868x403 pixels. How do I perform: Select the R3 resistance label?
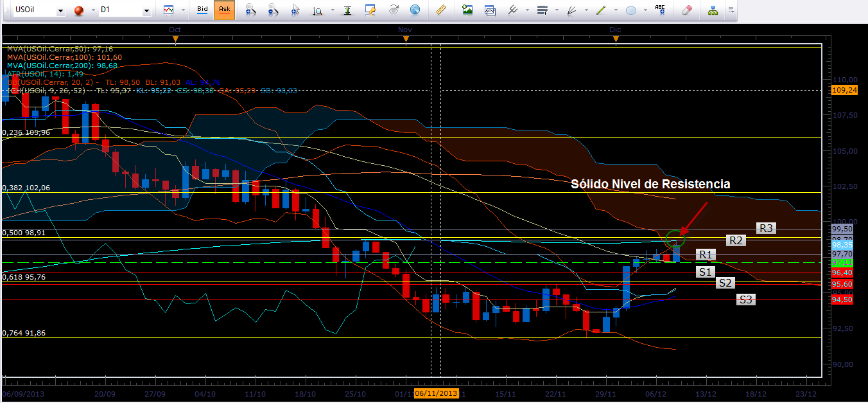(766, 228)
